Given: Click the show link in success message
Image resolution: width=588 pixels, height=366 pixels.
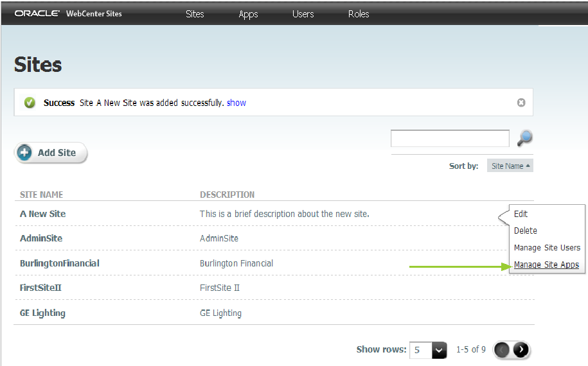Looking at the screenshot, I should 236,103.
